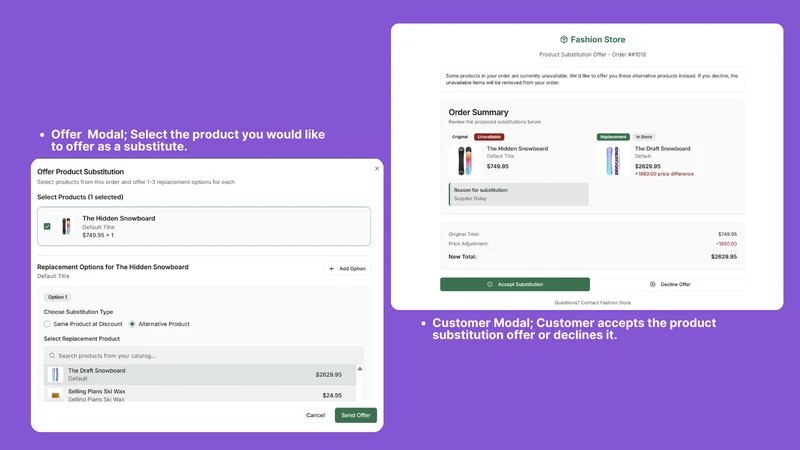Image resolution: width=800 pixels, height=450 pixels.
Task: Close the Offer Product Substitution modal
Action: pos(377,168)
